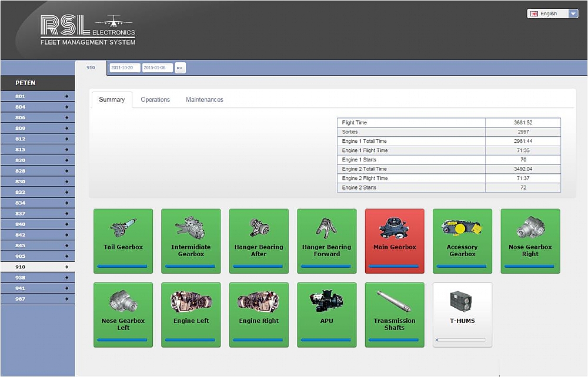The image size is (588, 377).
Task: Open the Tail Gearbox component tile
Action: pyautogui.click(x=123, y=241)
